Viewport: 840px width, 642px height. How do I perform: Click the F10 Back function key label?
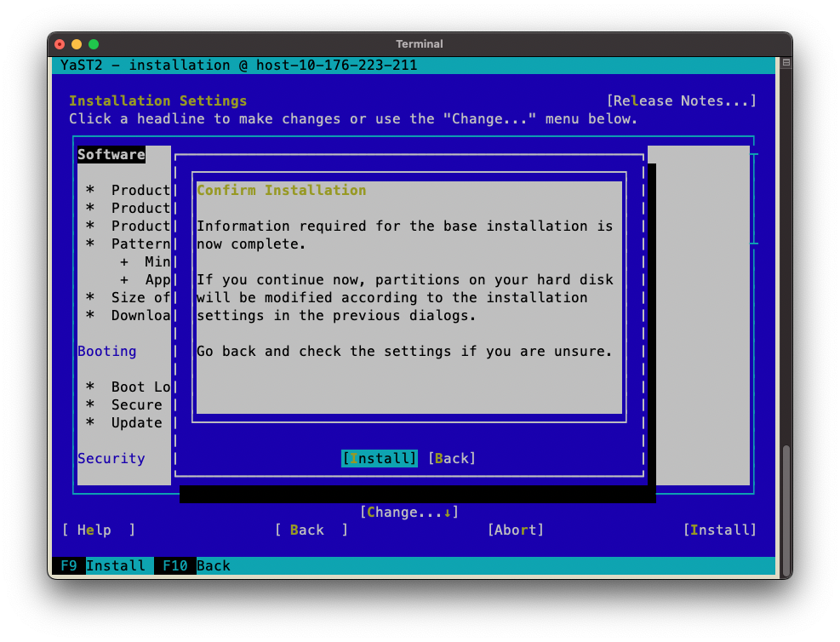(192, 565)
